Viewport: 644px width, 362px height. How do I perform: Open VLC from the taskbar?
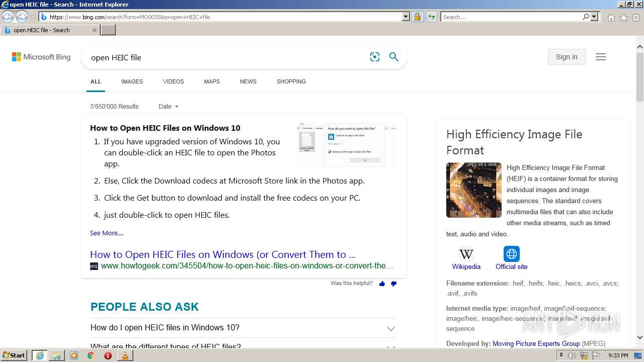[x=125, y=355]
